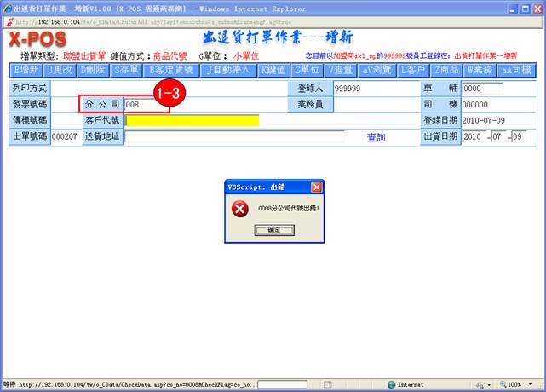Screen dimensions: 546x392
Task: Focus the yellow 客戶代號 input field
Action: (192, 120)
